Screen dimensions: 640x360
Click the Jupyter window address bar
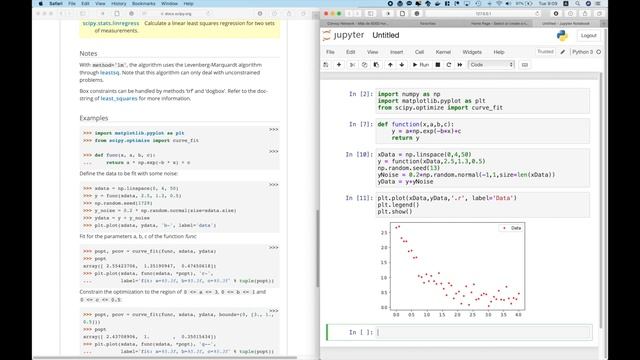tap(484, 13)
